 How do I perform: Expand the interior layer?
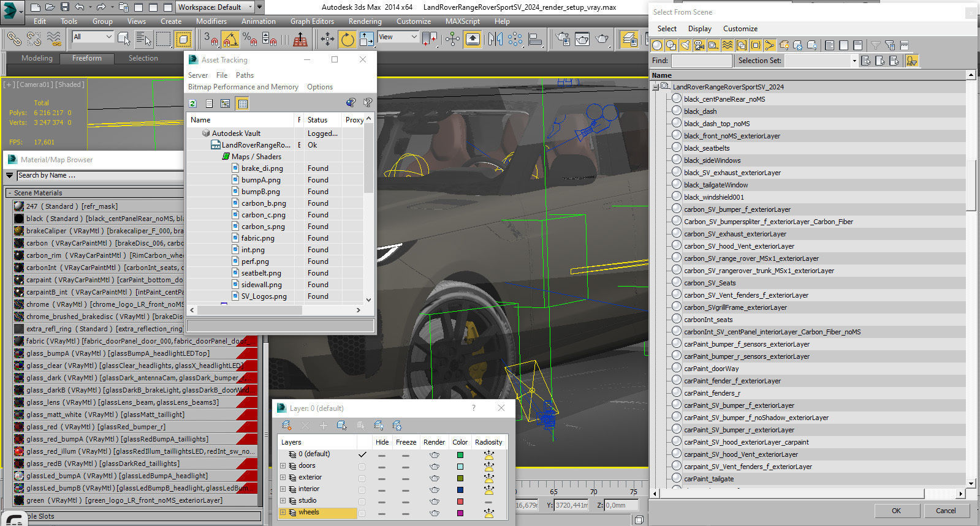click(283, 489)
